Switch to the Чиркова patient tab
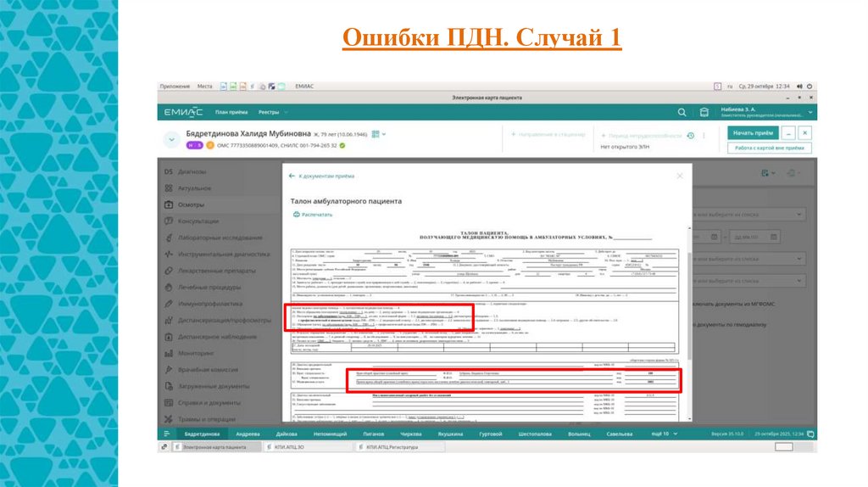 pos(411,434)
